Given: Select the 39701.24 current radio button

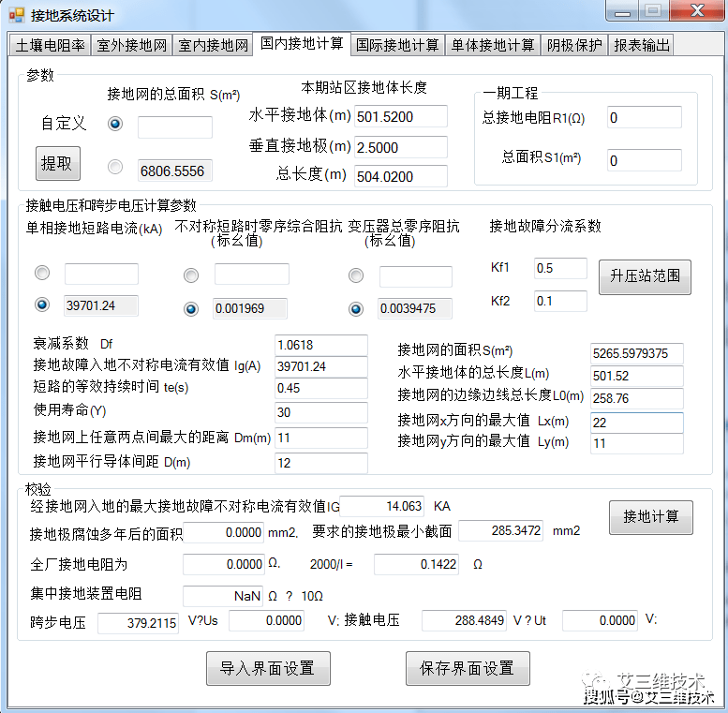Looking at the screenshot, I should click(x=42, y=305).
